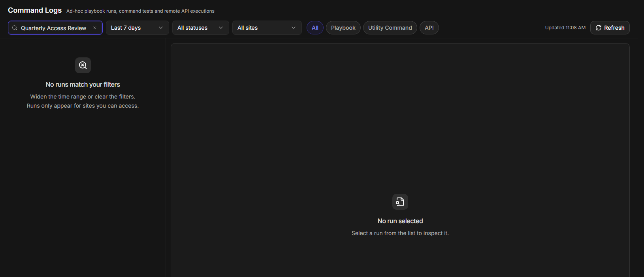Click the Ad-hoc playbook runs subtitle
644x277 pixels.
pyautogui.click(x=140, y=11)
